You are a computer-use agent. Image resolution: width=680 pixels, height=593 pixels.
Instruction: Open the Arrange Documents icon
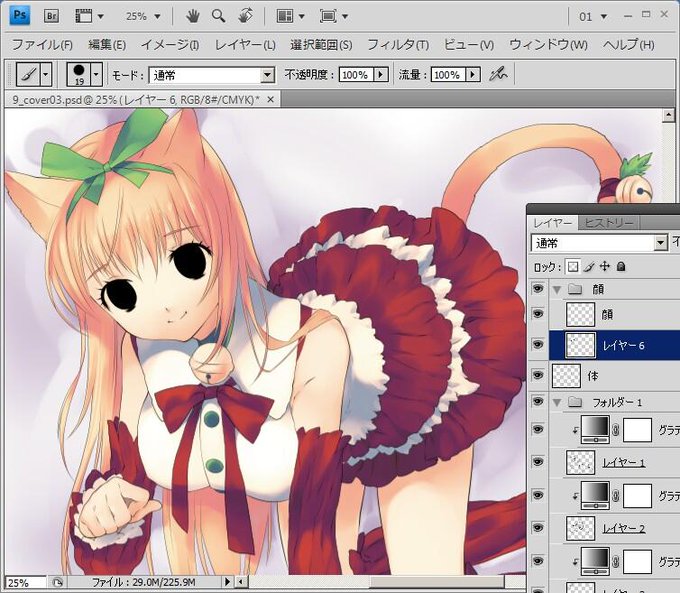[285, 16]
